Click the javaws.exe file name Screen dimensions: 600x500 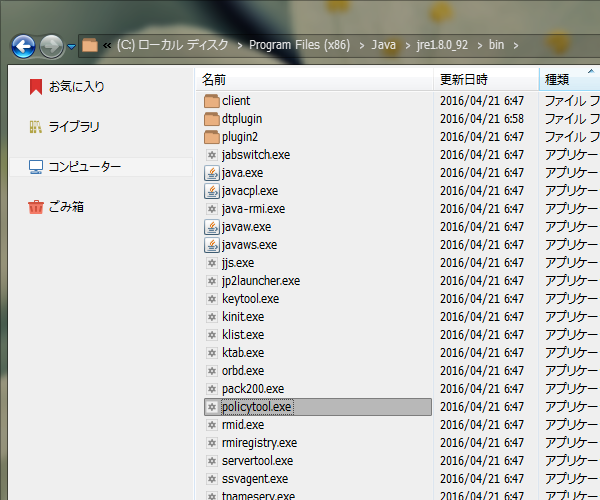[249, 245]
